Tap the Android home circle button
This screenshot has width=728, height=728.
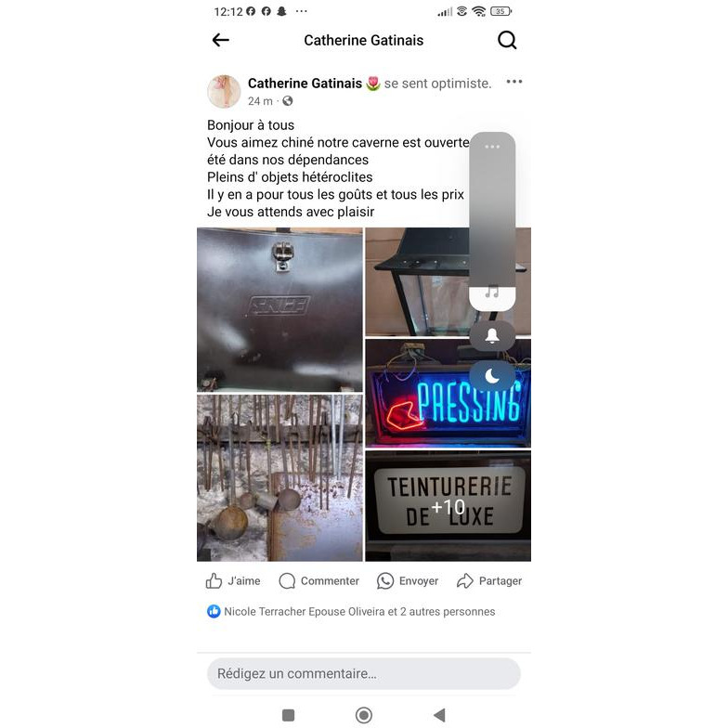[364, 715]
